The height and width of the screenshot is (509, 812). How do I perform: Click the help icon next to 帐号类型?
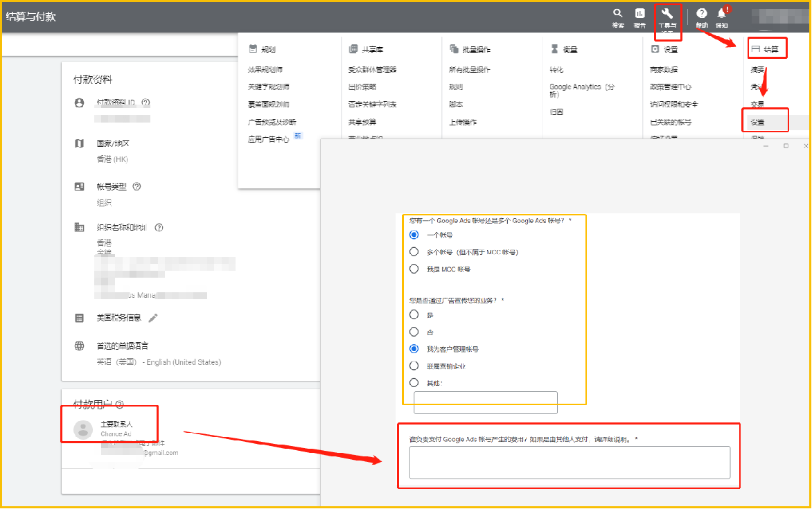pos(136,186)
